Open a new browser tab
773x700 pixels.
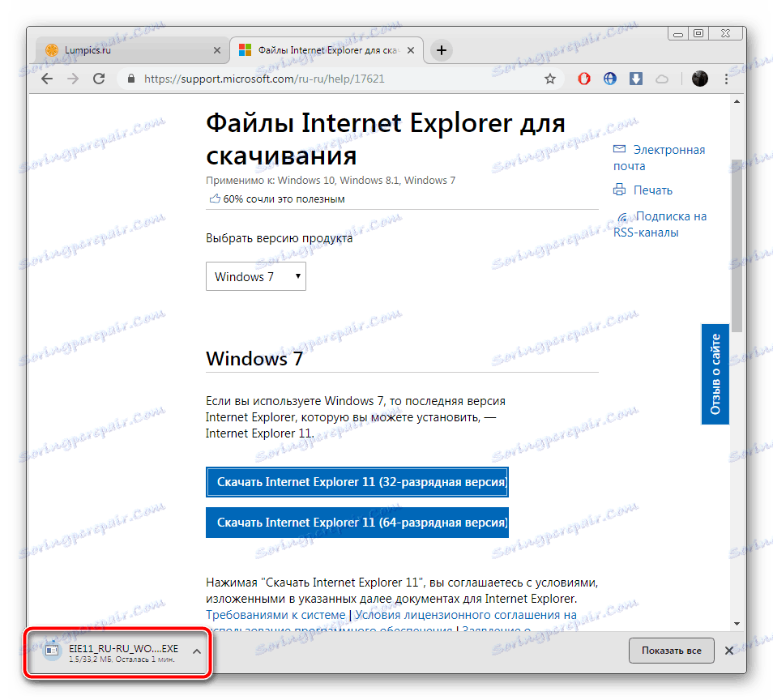(442, 50)
